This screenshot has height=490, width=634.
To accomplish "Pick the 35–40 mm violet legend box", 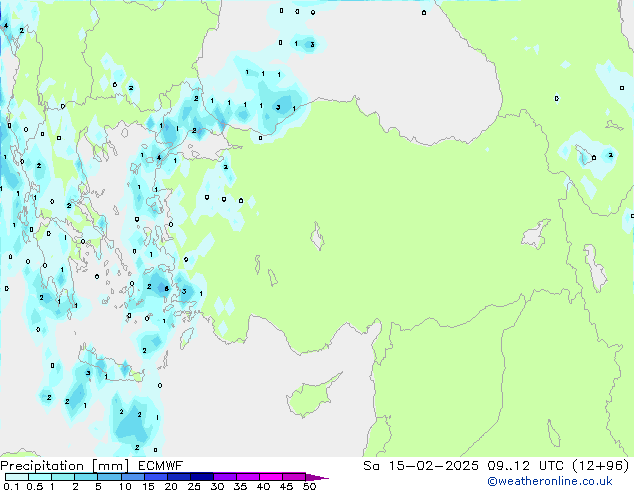I will 247,477.
